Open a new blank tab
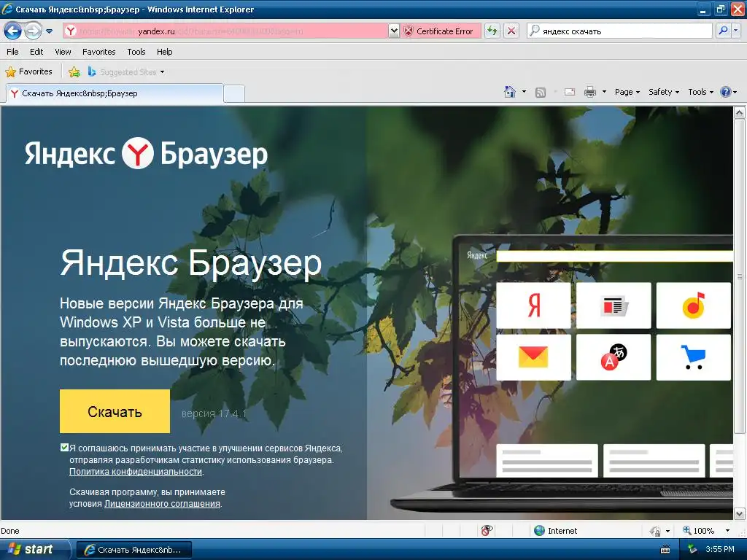747x560 pixels. pyautogui.click(x=234, y=94)
